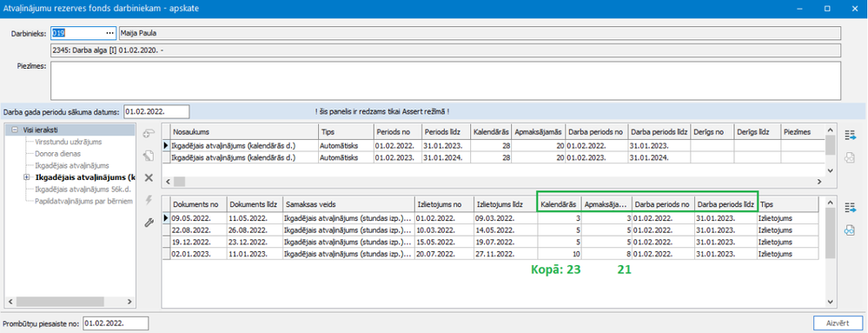Screen dimensions: 868x333
Task: Collapse the Visi ieraksti tree node
Action: point(14,130)
